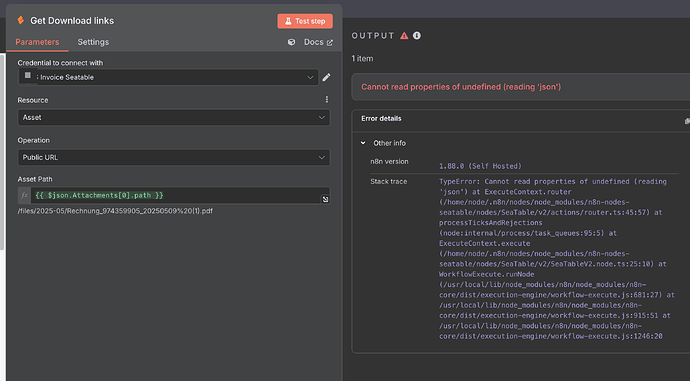Image resolution: width=690 pixels, height=381 pixels.
Task: Click the red warning triangle in Output
Action: point(404,36)
